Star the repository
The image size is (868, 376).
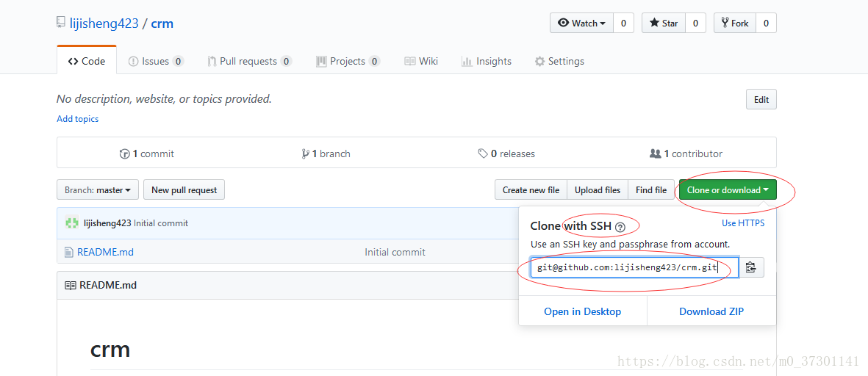664,23
